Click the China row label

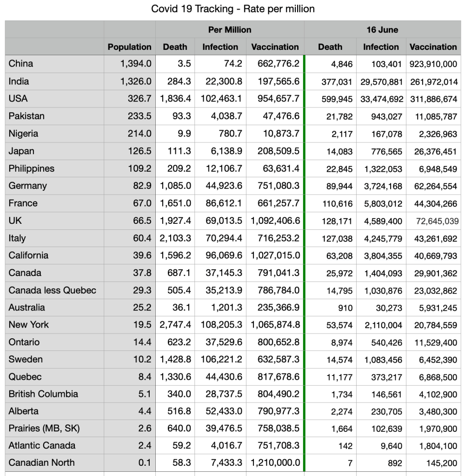[21, 64]
